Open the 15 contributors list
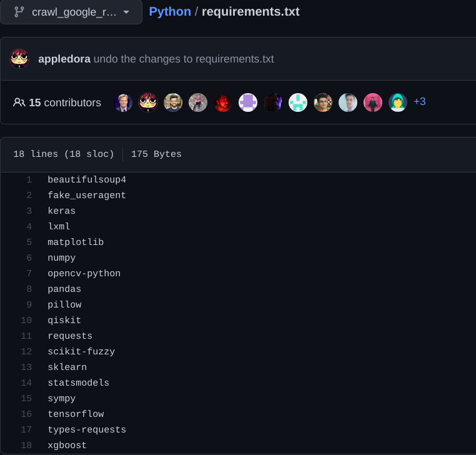 pos(57,102)
